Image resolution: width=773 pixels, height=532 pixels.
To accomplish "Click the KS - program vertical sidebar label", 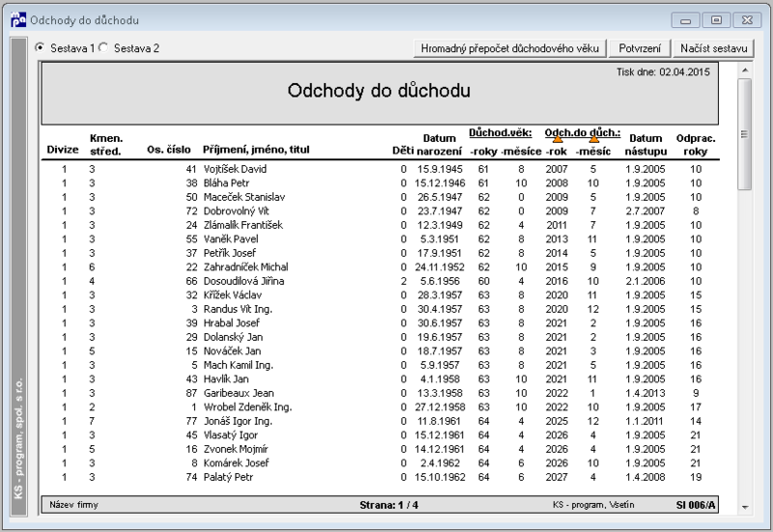I will click(18, 438).
